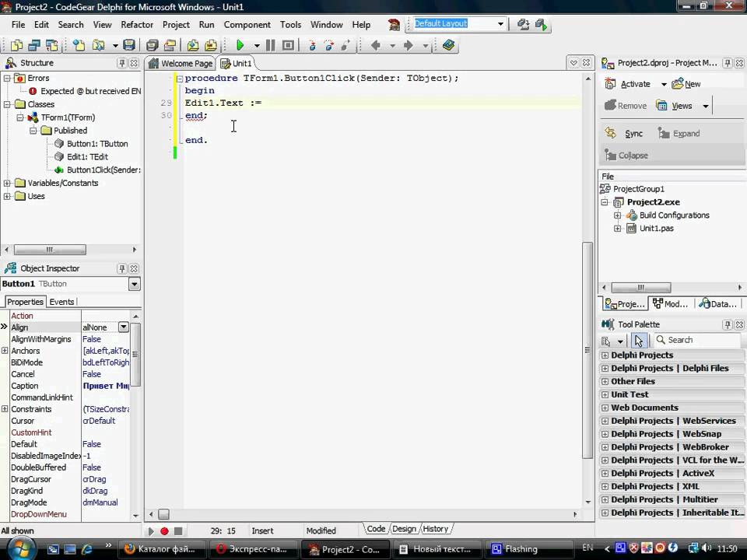Viewport: 747px width, 560px height.
Task: Open the Run button dropdown arrow
Action: coord(257,46)
